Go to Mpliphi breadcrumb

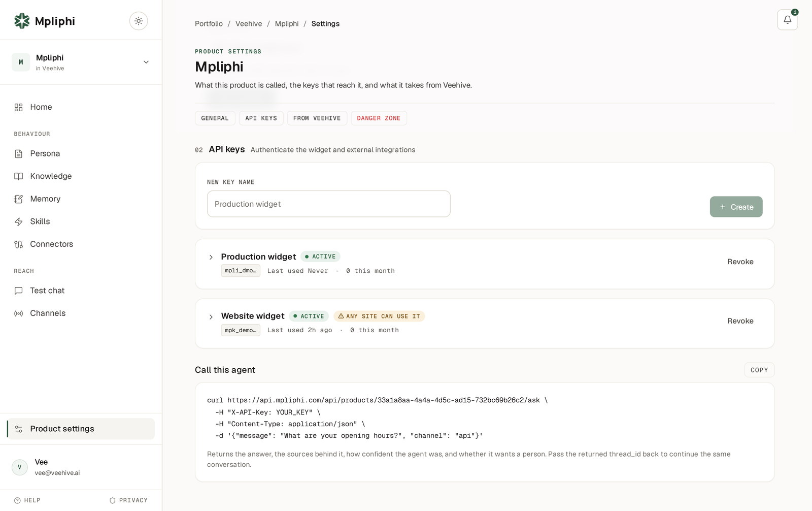(x=287, y=24)
